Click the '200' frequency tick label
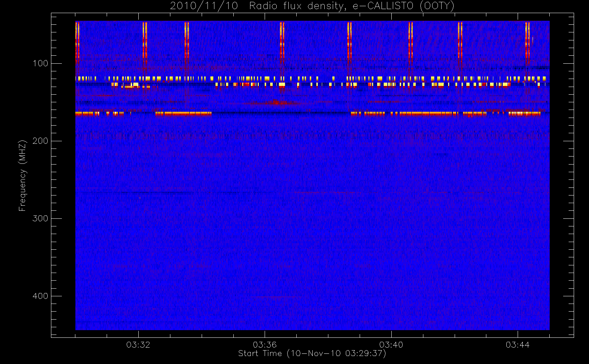589x364 pixels. [x=40, y=141]
